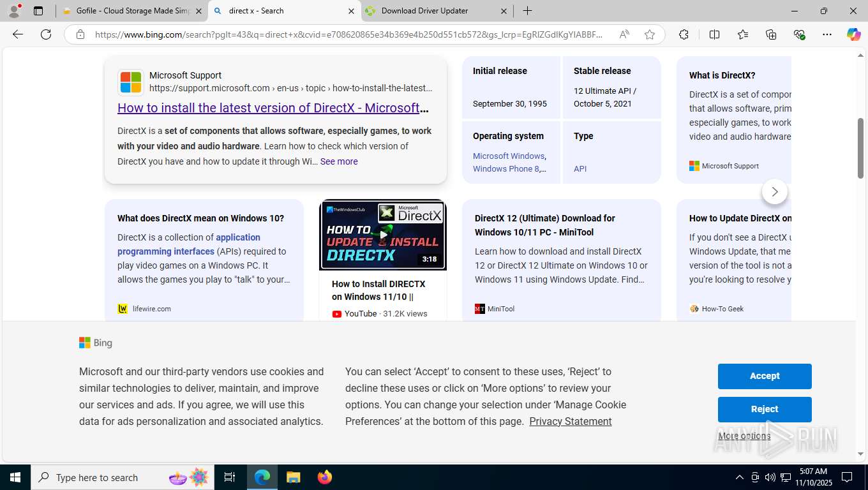Click the MiniTool source icon
Image resolution: width=868 pixels, height=490 pixels.
(480, 309)
